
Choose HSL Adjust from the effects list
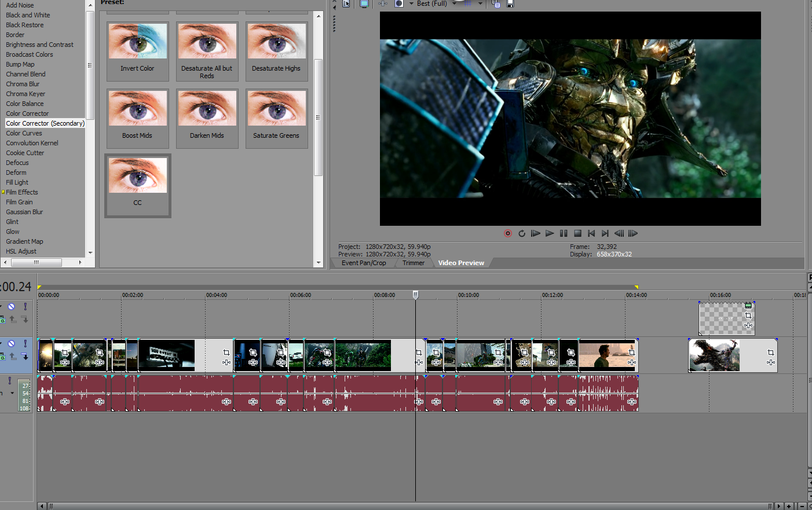click(x=21, y=251)
